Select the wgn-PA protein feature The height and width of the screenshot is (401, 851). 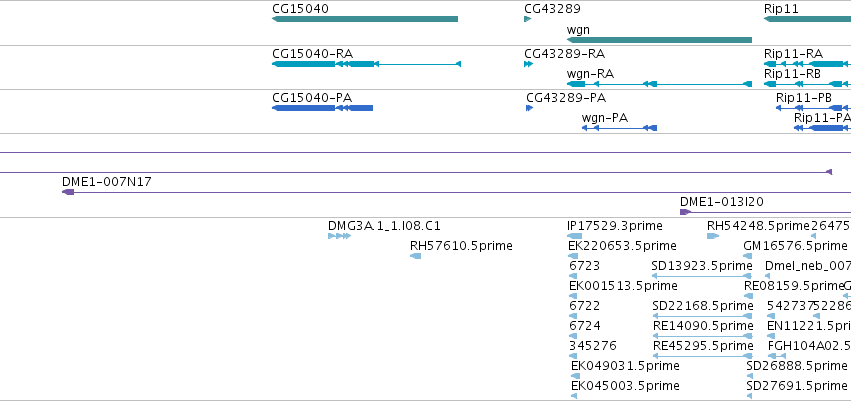pos(619,128)
